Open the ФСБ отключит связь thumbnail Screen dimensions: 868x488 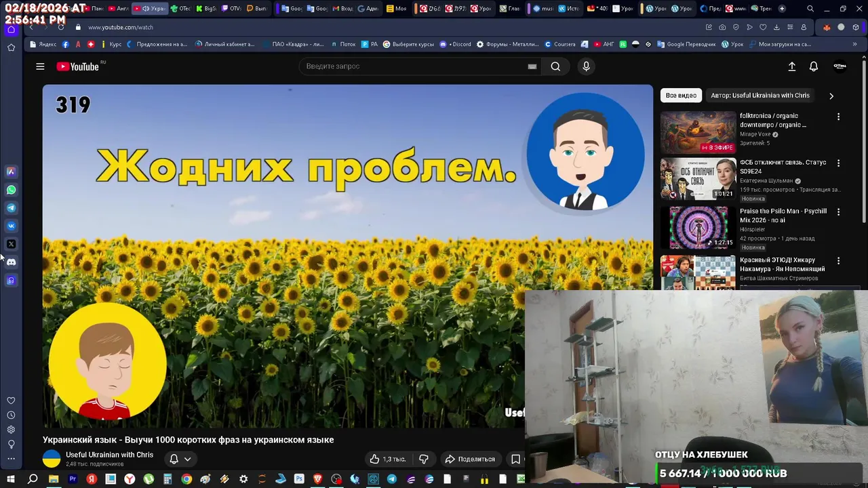point(698,179)
